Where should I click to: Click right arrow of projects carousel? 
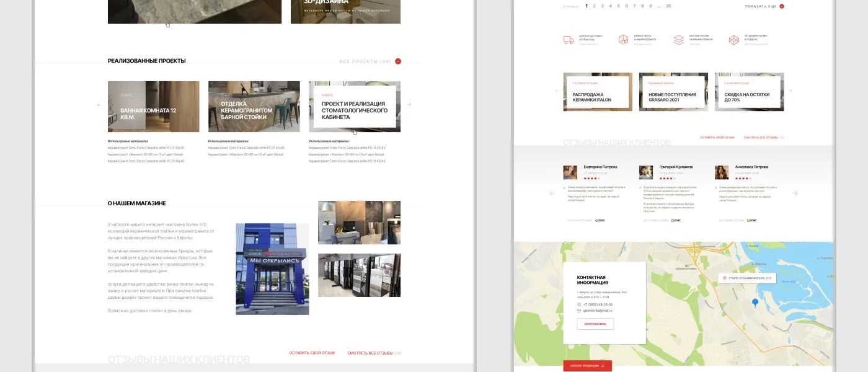click(x=409, y=105)
